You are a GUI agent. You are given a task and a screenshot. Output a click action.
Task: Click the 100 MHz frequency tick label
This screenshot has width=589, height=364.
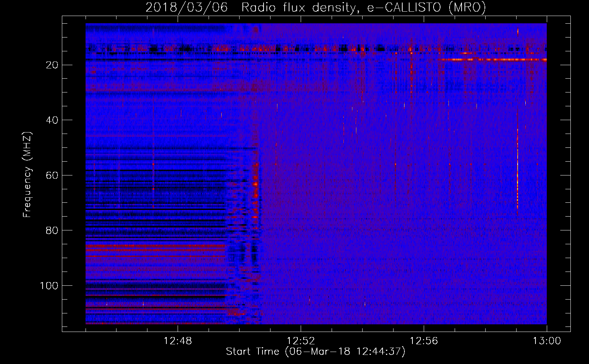click(49, 286)
